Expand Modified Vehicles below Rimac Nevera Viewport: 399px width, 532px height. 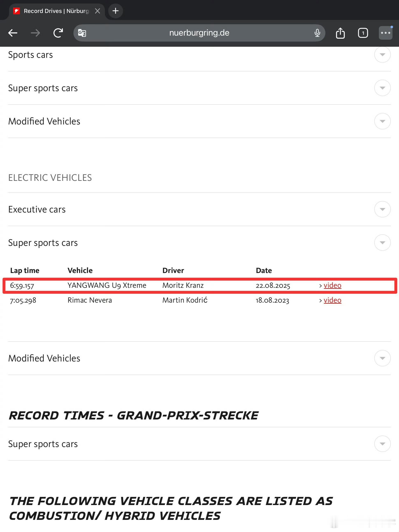click(382, 358)
